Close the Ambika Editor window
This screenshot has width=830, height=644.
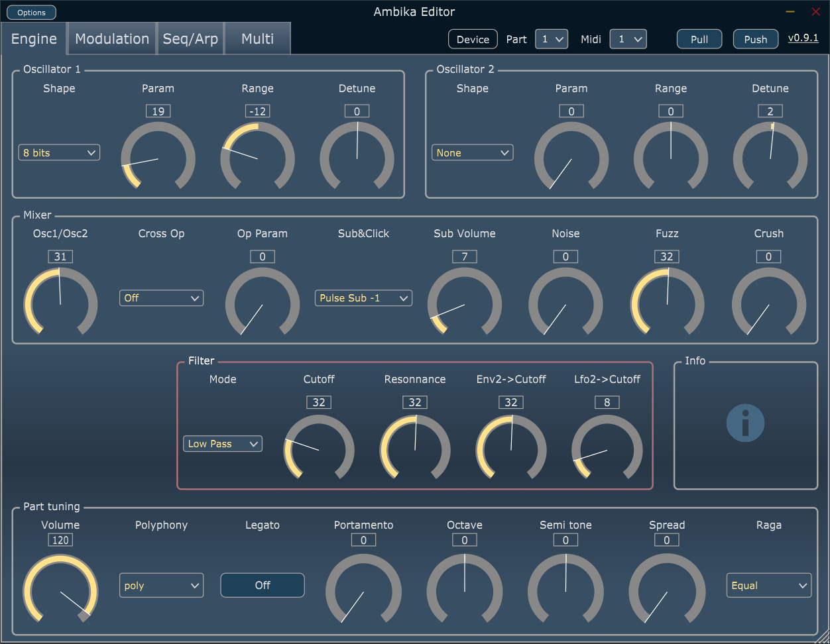click(816, 12)
